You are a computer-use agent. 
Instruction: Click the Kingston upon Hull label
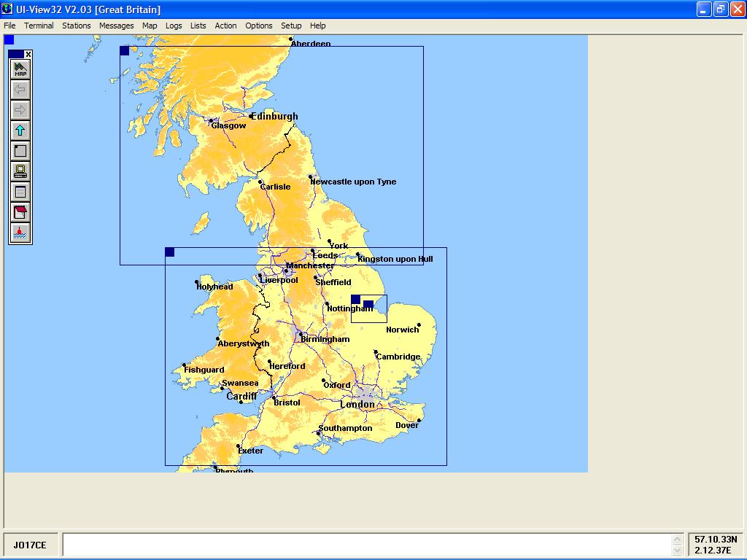(x=395, y=259)
